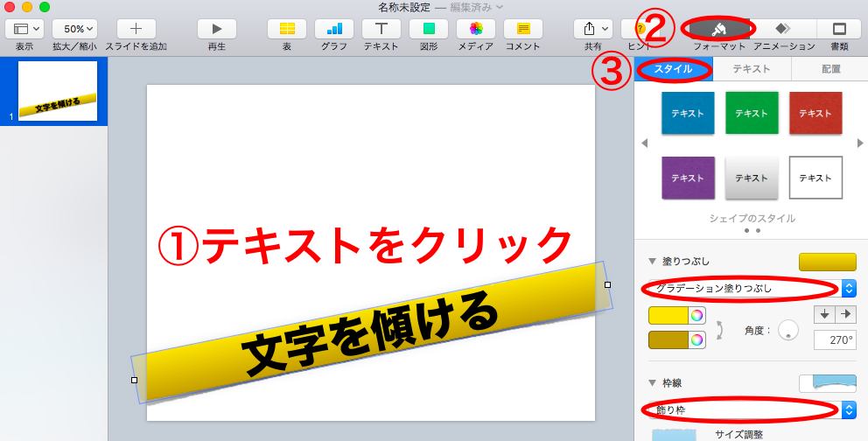Open the アニメーション animation inspector
This screenshot has width=868, height=441.
pos(783,29)
